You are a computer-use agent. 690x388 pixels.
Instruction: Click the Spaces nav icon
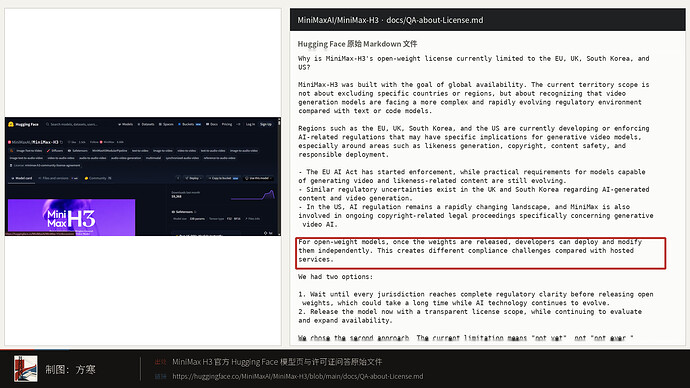coord(160,124)
